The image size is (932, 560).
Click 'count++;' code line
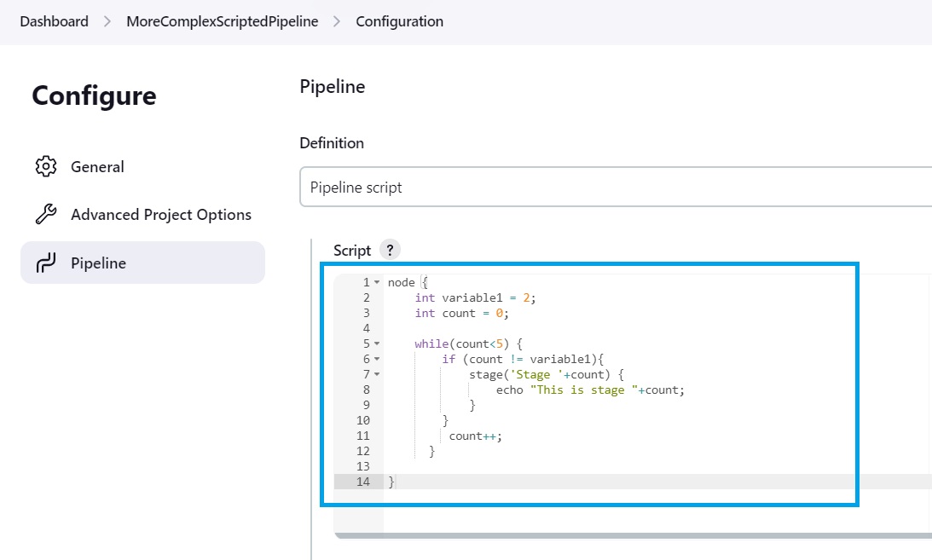click(476, 436)
